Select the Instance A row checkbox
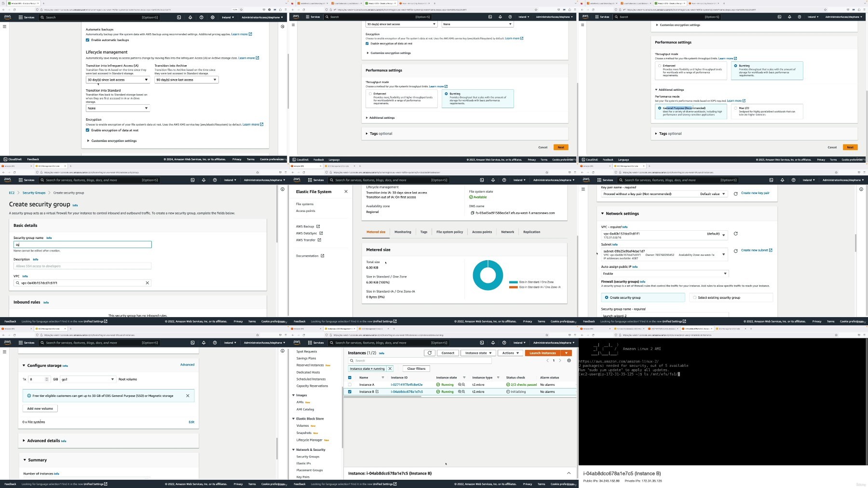Viewport: 868px width, 488px height. pos(350,385)
